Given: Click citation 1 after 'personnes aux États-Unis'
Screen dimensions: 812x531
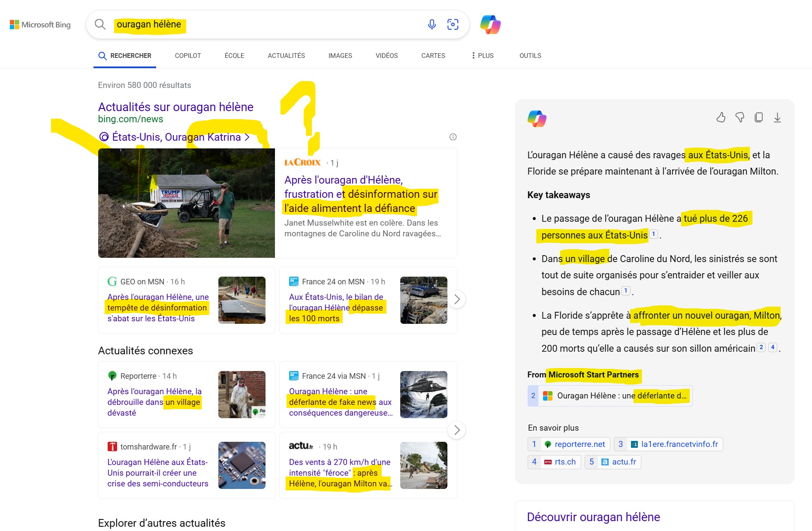Looking at the screenshot, I should click(653, 234).
